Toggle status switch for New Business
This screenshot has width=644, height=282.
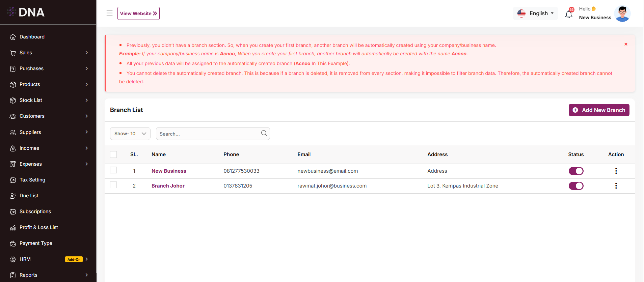coord(576,171)
